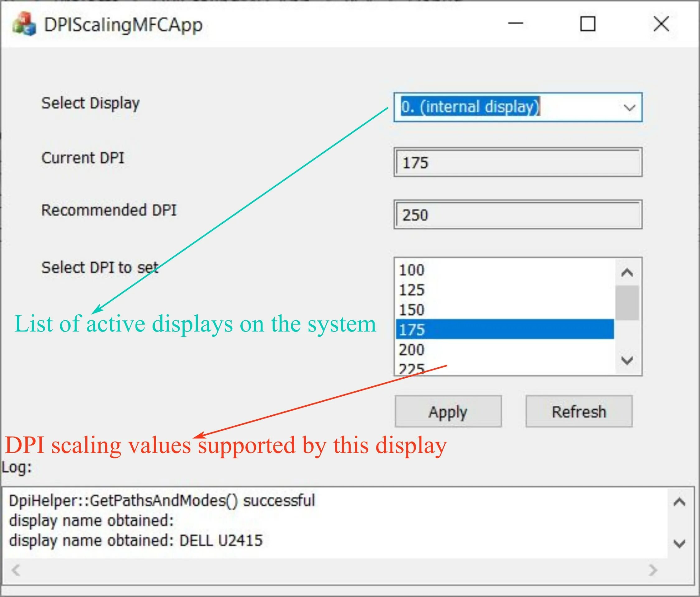The width and height of the screenshot is (700, 597).
Task: Select 100 in the DPI list
Action: pyautogui.click(x=412, y=270)
